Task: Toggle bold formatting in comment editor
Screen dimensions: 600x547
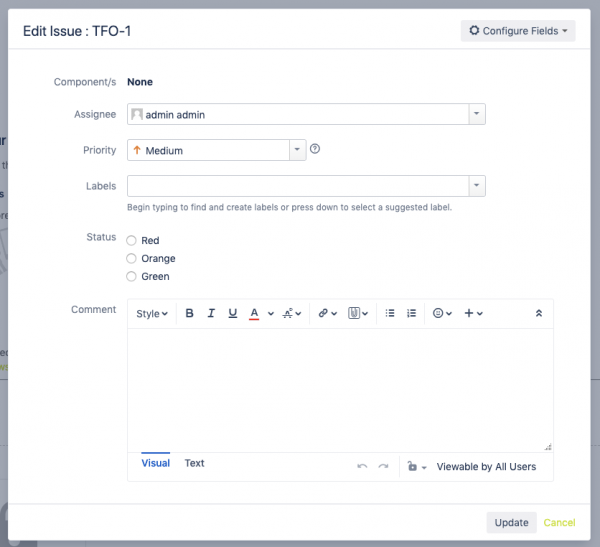Action: (189, 313)
